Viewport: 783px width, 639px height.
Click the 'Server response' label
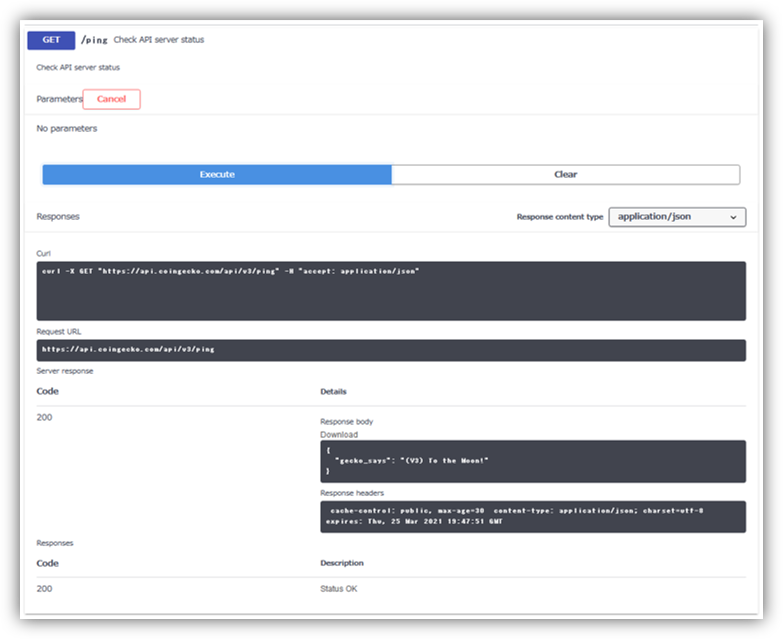65,371
